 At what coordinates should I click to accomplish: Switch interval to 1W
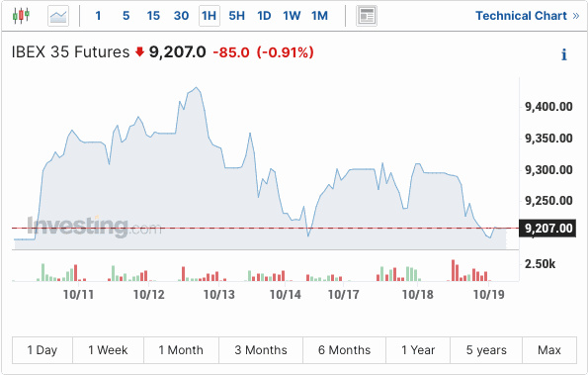click(x=292, y=16)
